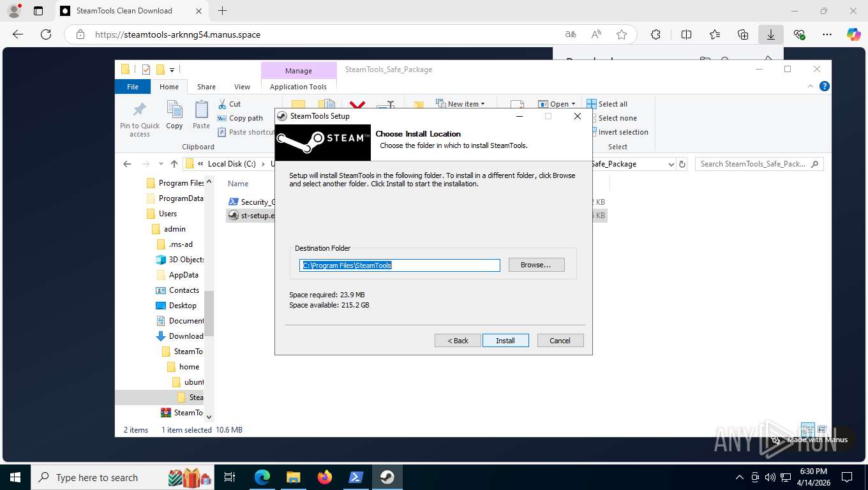Select .ms-ad folder in tree
This screenshot has width=868, height=490.
[x=175, y=244]
